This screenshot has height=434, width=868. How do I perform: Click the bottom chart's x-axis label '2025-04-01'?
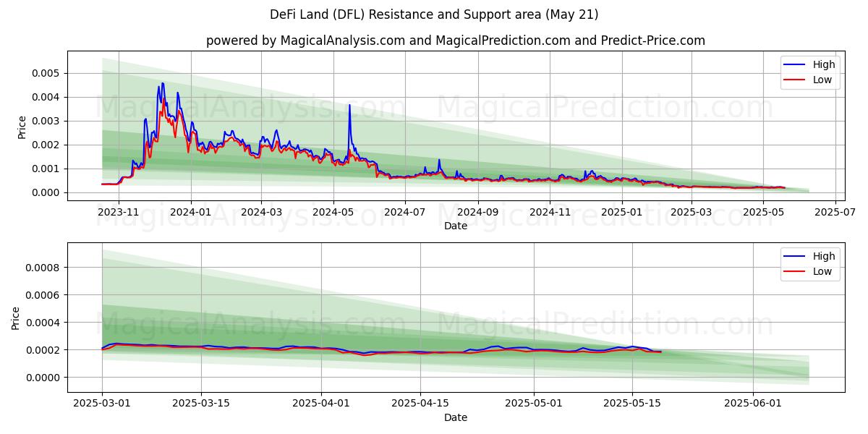point(321,404)
